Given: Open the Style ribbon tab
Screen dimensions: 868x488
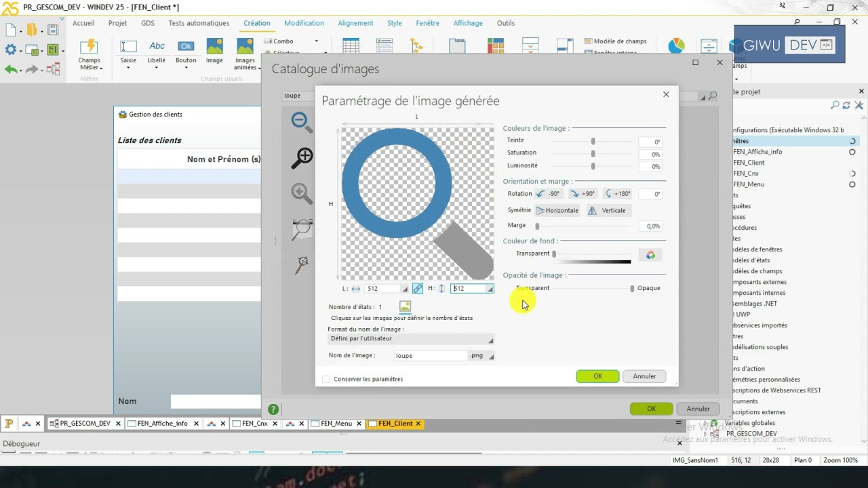Looking at the screenshot, I should (395, 23).
